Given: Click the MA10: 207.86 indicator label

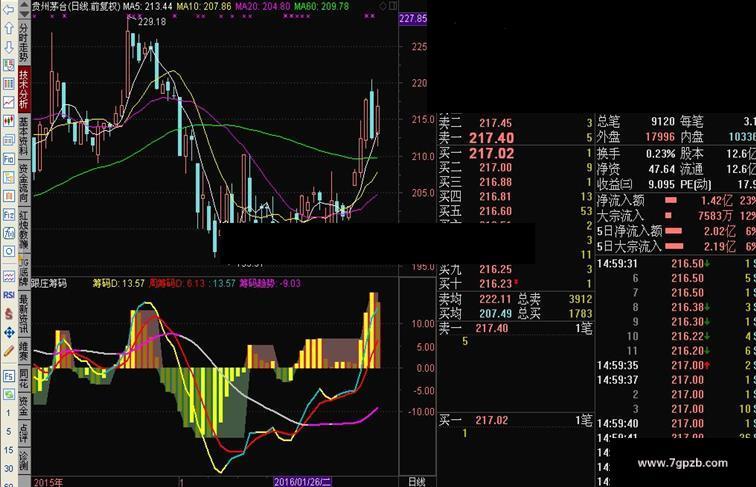Looking at the screenshot, I should [x=203, y=6].
